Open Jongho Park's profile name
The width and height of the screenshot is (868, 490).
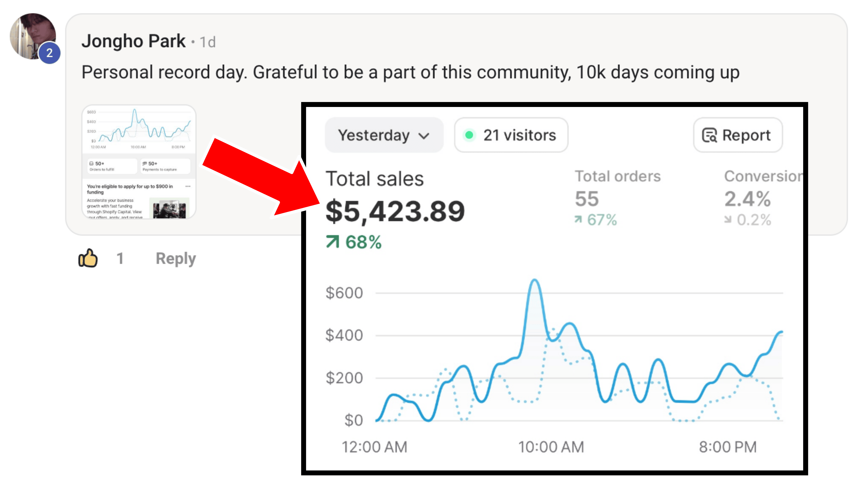pyautogui.click(x=134, y=41)
